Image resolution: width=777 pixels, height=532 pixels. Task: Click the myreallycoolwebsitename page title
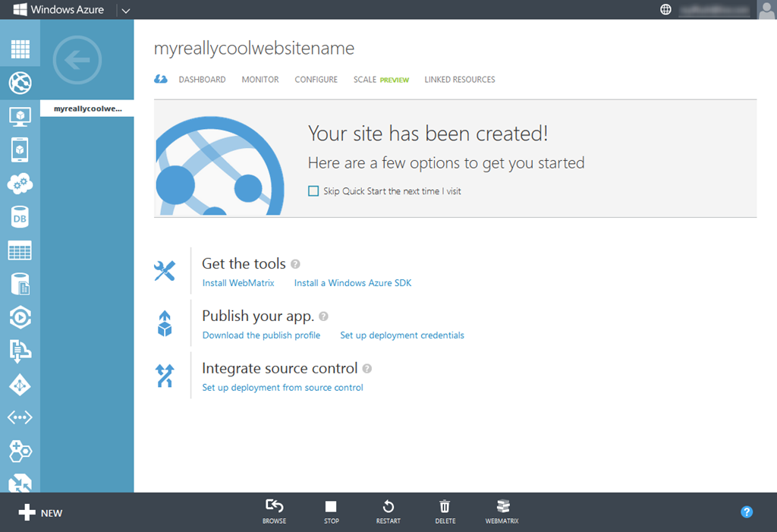click(254, 49)
